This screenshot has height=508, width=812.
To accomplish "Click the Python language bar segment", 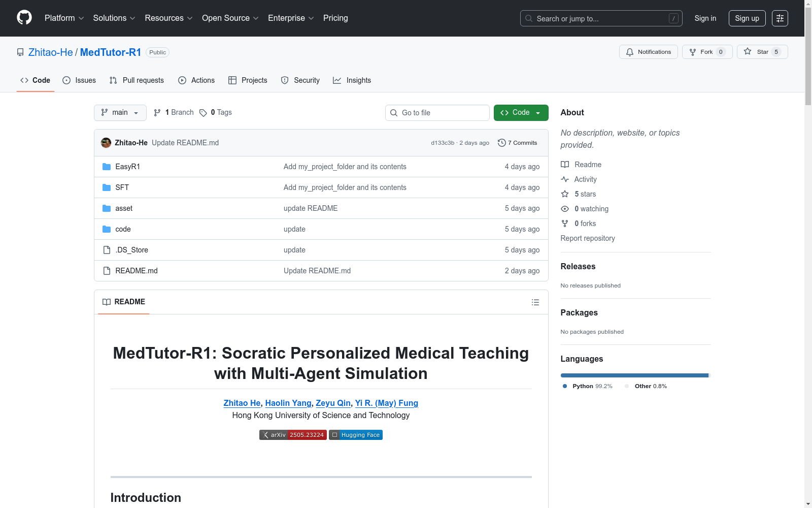I will pos(634,375).
